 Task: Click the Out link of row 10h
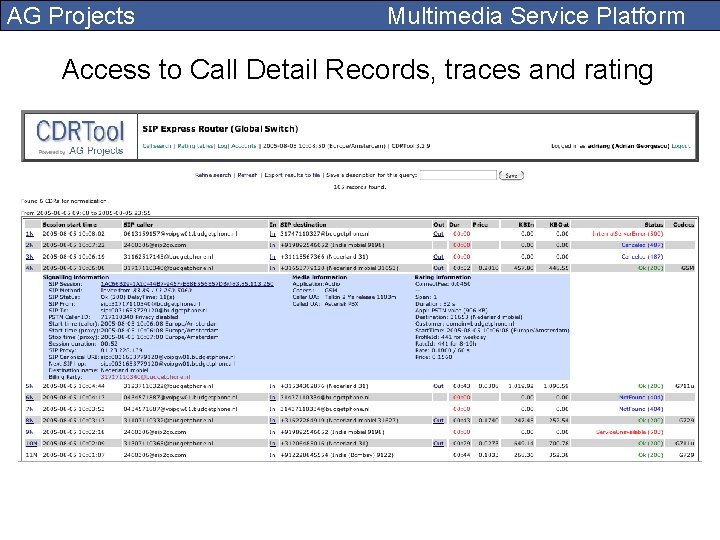click(x=439, y=444)
